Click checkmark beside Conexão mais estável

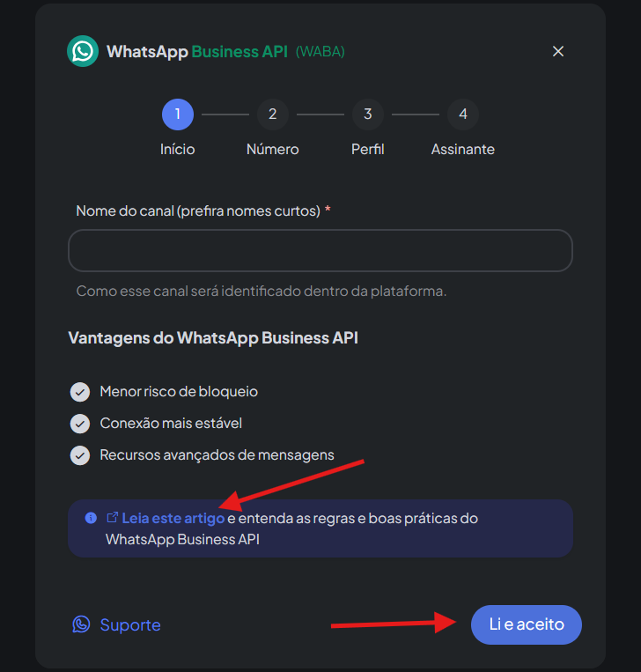(x=80, y=424)
